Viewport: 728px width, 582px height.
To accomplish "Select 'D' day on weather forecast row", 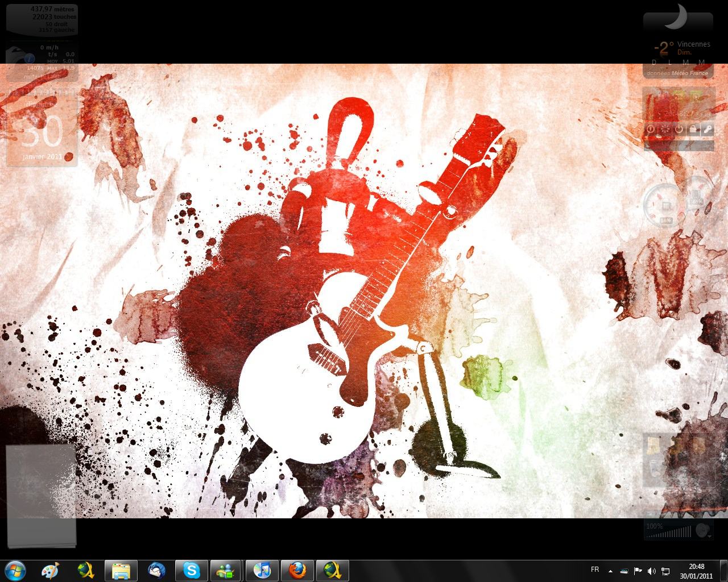I will click(x=653, y=63).
